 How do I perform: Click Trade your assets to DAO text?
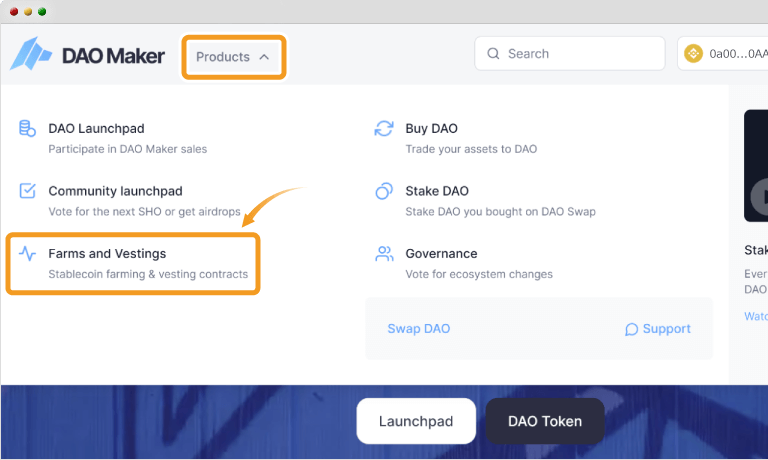[x=471, y=149]
